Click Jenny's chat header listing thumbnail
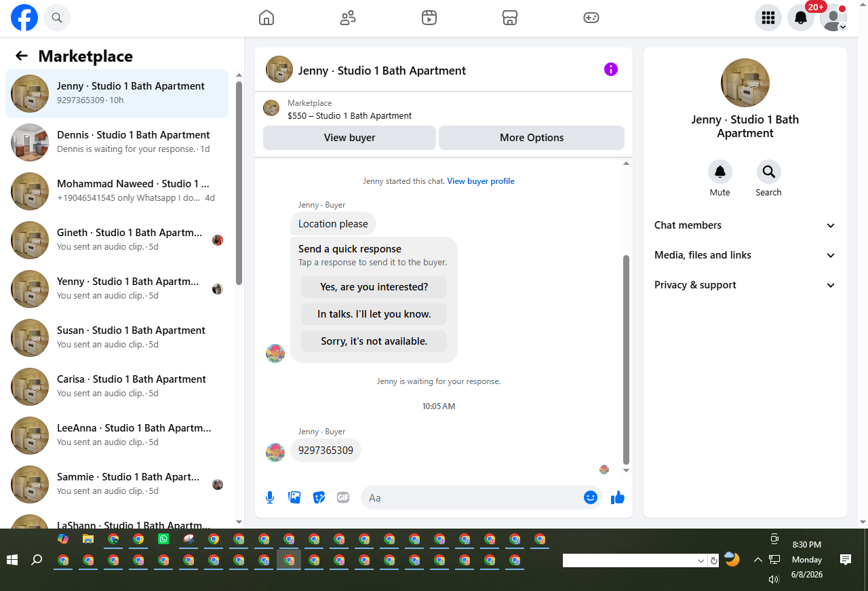Screen dimensions: 868x591 point(279,69)
